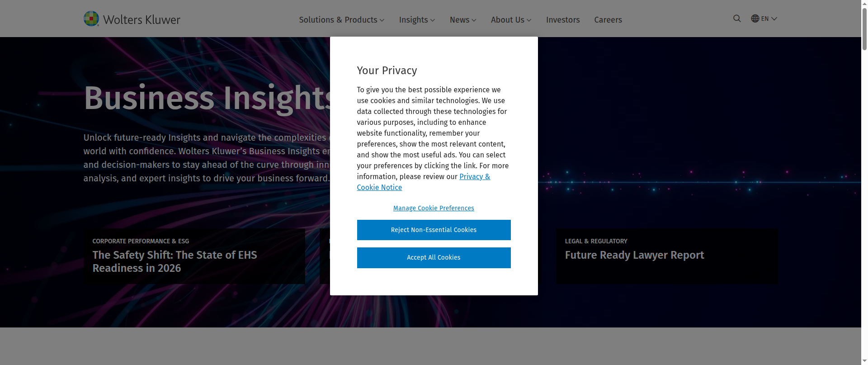Click the scrollbar up arrow

[x=864, y=3]
